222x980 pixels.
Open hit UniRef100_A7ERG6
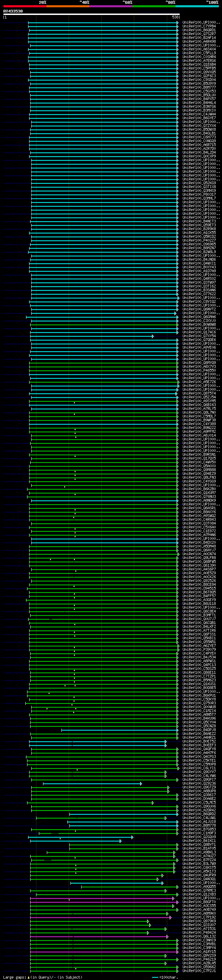click(199, 60)
